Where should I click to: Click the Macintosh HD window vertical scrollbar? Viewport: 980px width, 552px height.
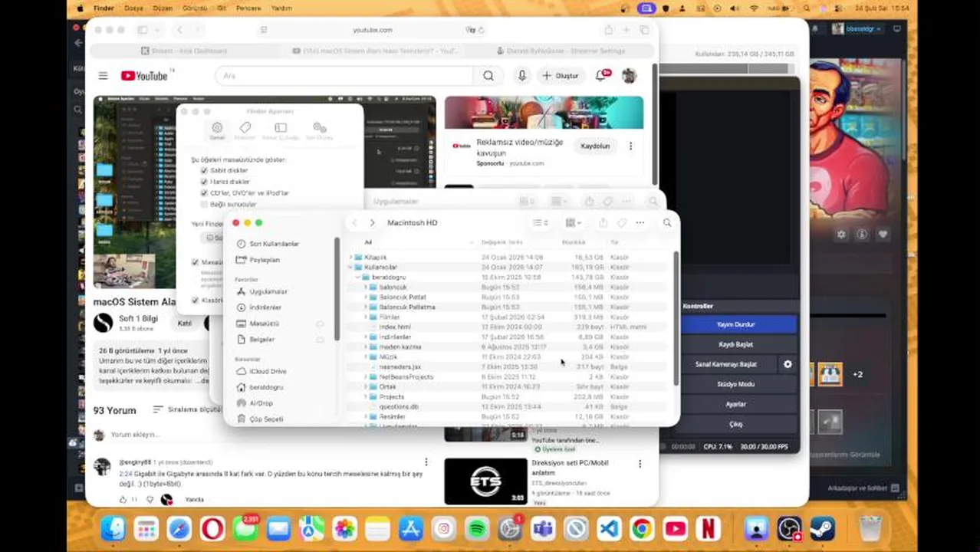coord(676,318)
